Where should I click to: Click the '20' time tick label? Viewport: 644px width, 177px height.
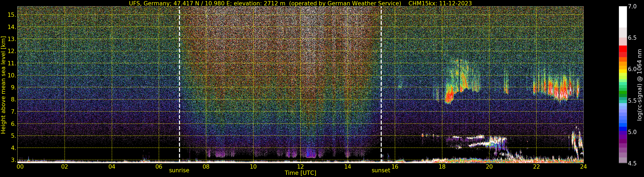click(489, 166)
